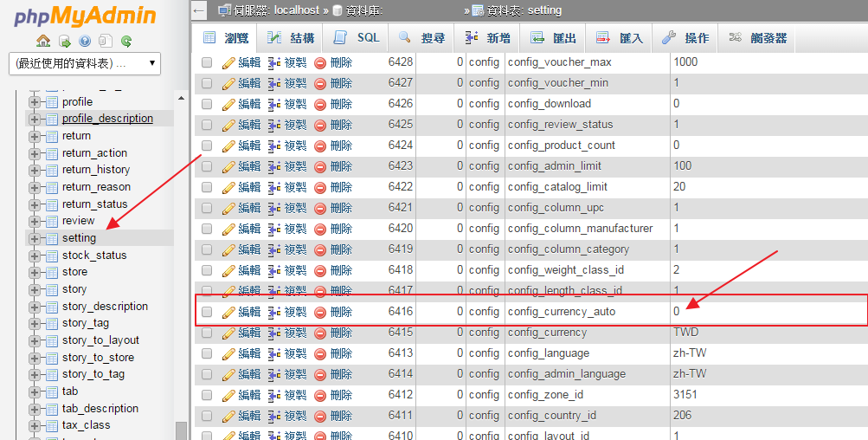The height and width of the screenshot is (440, 868).
Task: Open the SQL document icon in sidebar
Action: [106, 41]
